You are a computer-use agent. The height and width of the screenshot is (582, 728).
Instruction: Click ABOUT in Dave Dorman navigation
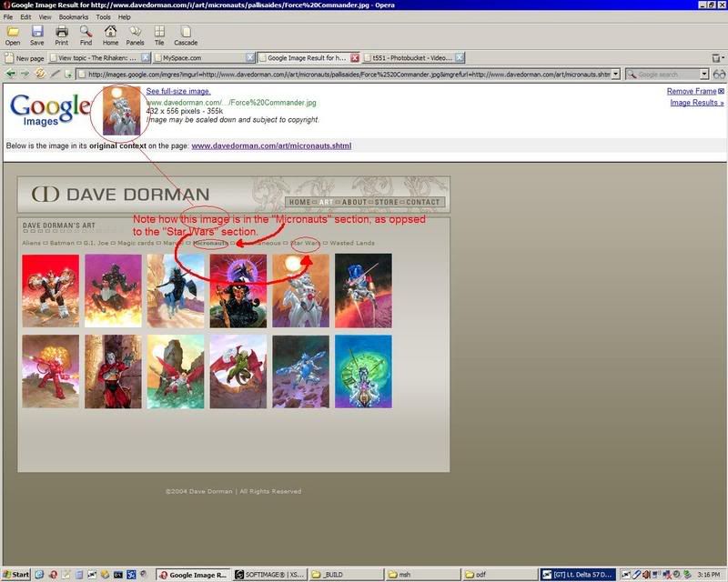(x=354, y=202)
